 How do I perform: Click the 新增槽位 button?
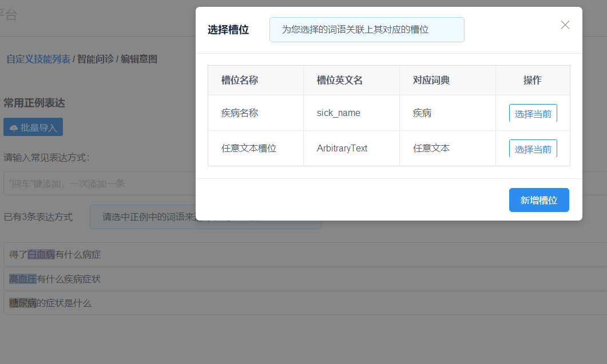pyautogui.click(x=538, y=200)
